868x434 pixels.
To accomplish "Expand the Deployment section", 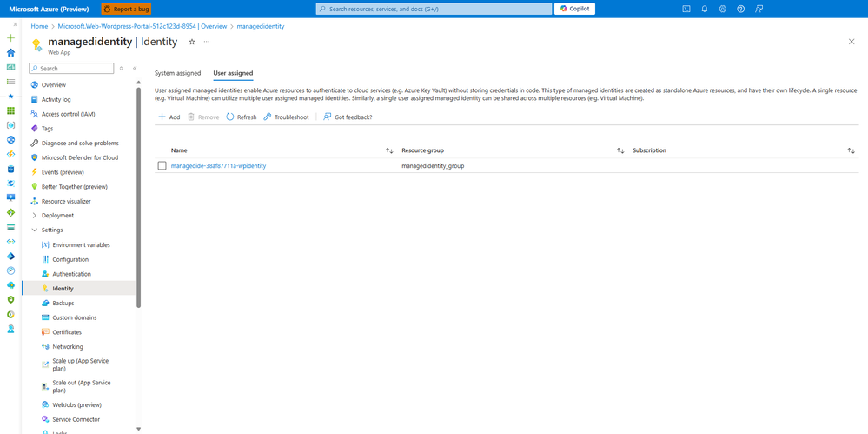I will point(35,216).
